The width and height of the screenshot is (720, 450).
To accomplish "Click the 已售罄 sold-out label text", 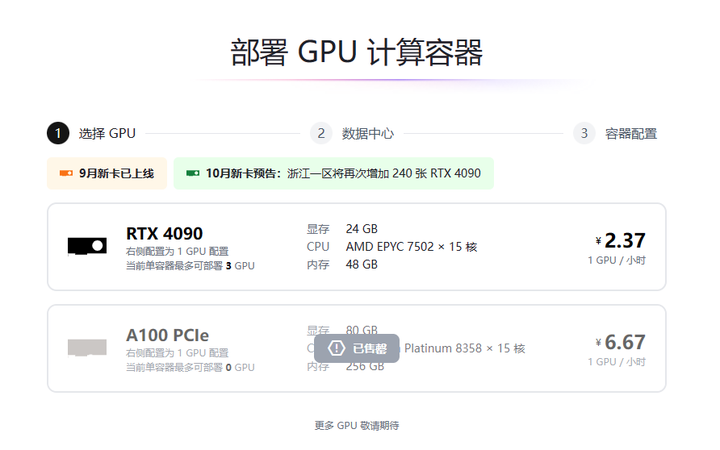I will tap(370, 349).
